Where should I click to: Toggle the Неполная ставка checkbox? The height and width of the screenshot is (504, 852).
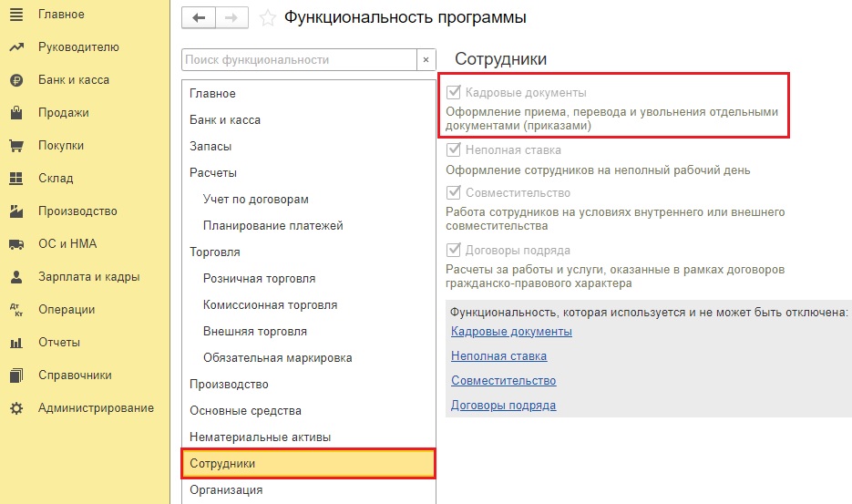[x=453, y=149]
